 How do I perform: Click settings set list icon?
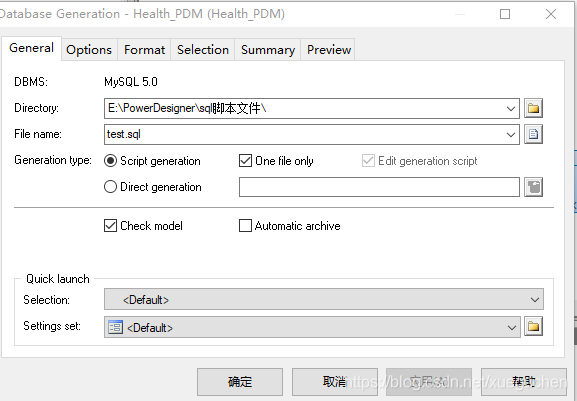coord(115,327)
